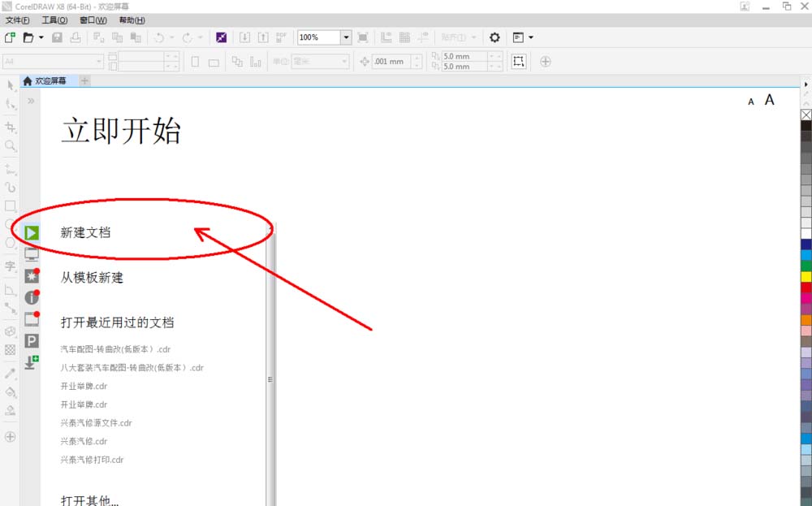The image size is (812, 506).
Task: Click the green Get Started play icon
Action: click(x=32, y=232)
